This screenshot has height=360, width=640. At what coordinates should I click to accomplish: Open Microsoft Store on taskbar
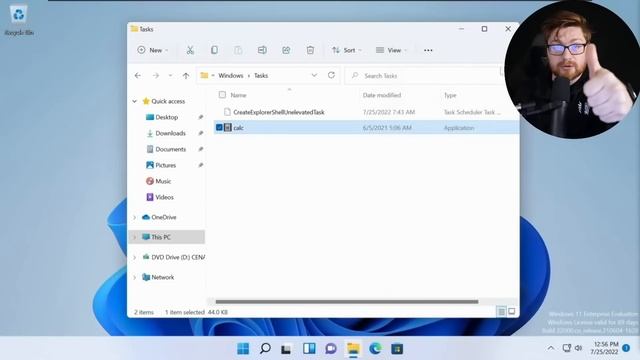[397, 349]
